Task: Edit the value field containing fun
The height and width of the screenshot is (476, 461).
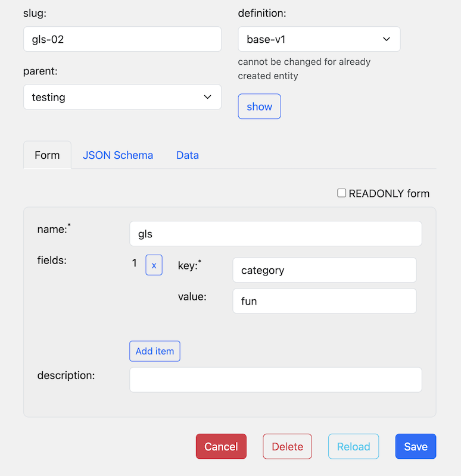Action: [x=324, y=301]
